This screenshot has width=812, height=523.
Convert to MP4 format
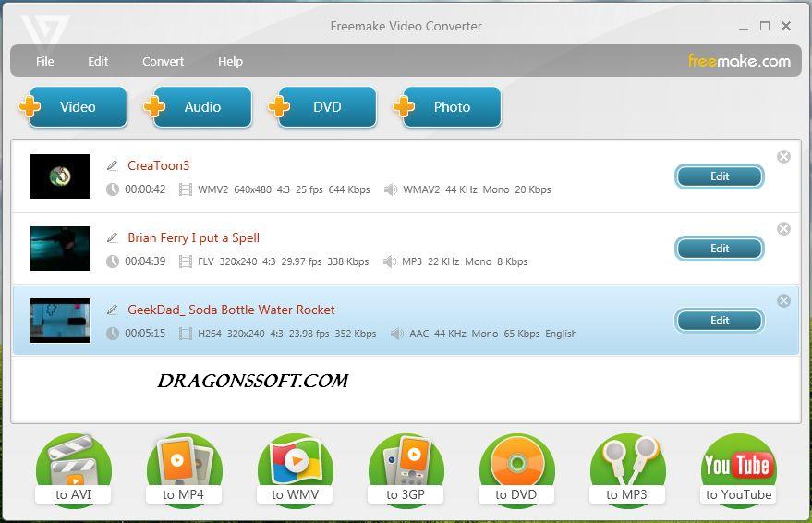[x=184, y=470]
